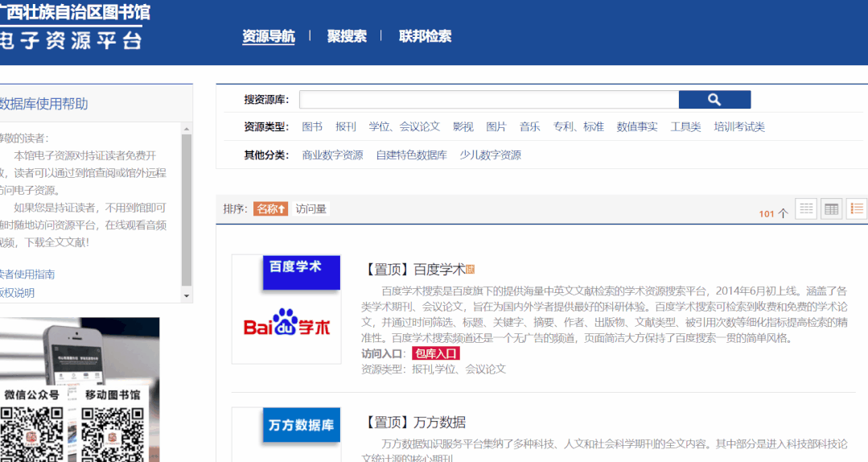Open the 万方数据库 thumbnail
868x462 pixels.
coord(286,435)
